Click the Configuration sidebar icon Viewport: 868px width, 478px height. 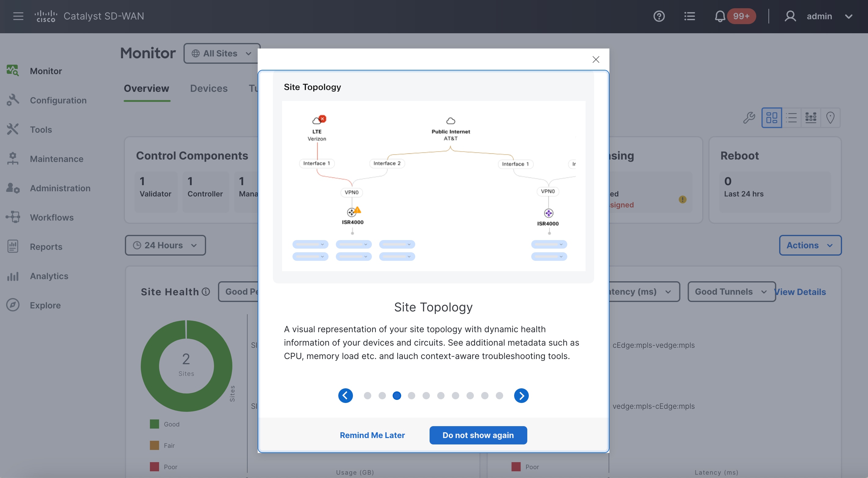pos(13,100)
